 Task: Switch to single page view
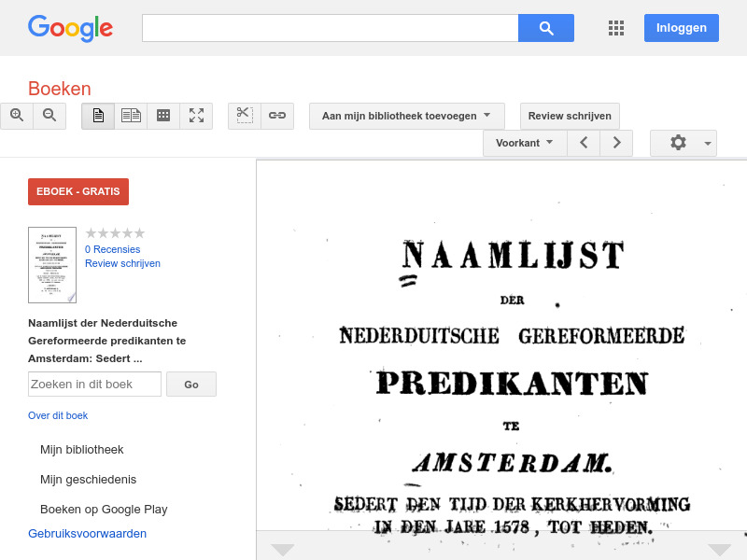click(x=98, y=115)
